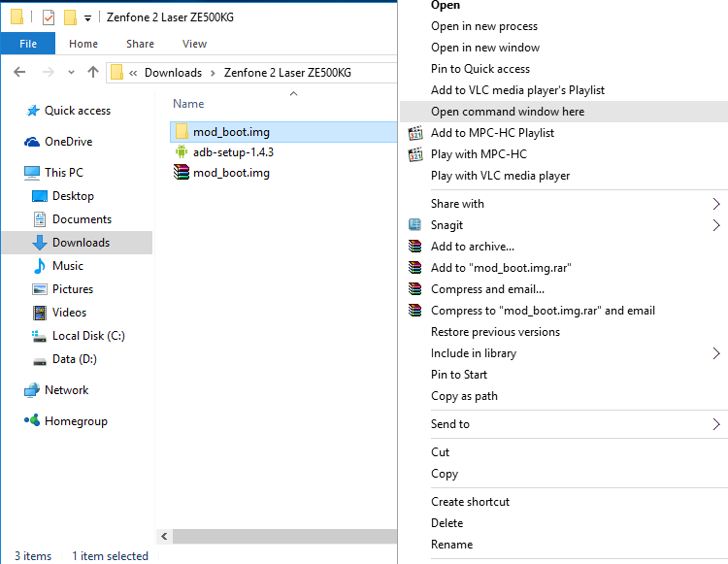This screenshot has height=564, width=728.
Task: Open Videos in navigation pane
Action: pos(69,313)
